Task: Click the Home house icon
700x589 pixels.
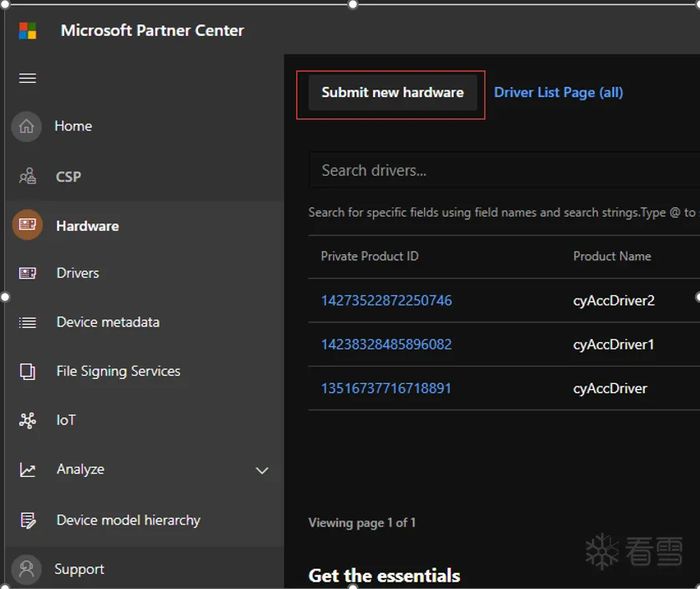Action: point(27,126)
